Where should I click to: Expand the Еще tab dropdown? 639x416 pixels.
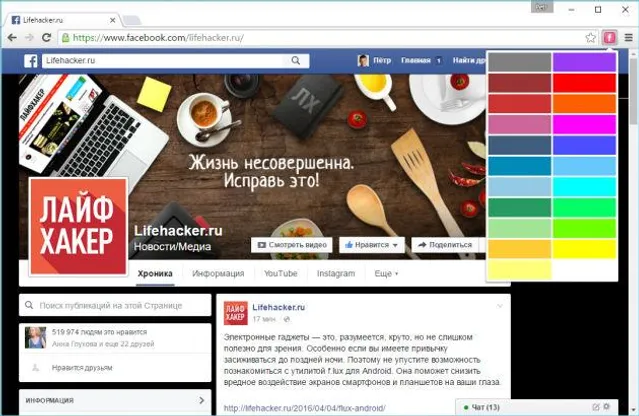pos(386,273)
